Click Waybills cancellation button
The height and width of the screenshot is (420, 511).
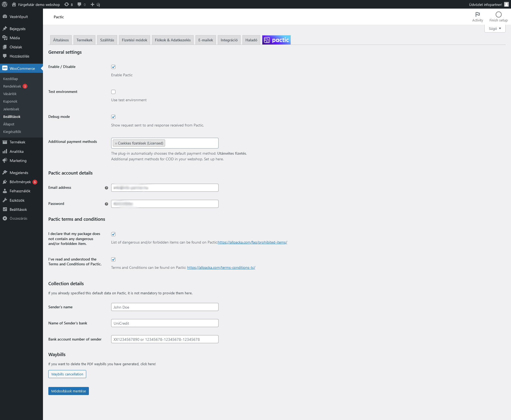(x=67, y=374)
